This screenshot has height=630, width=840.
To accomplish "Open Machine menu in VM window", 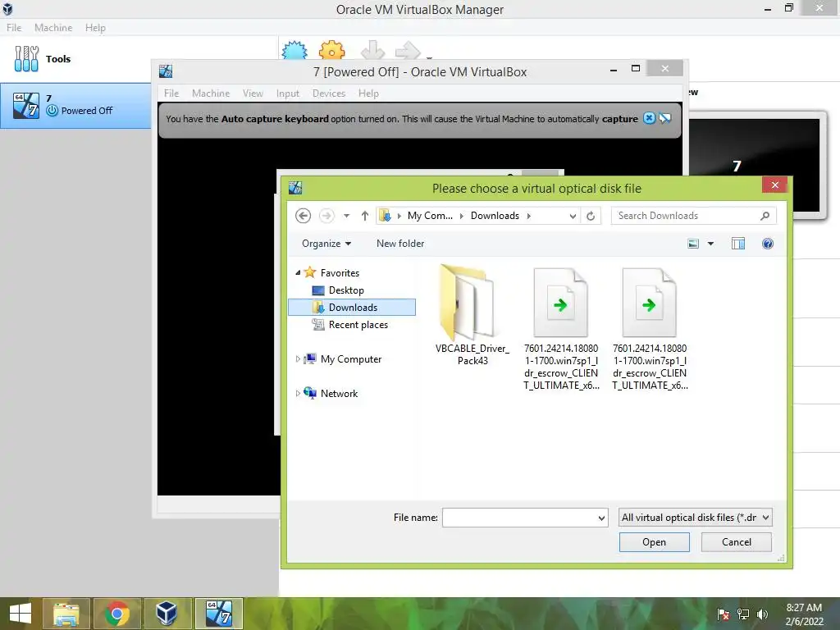I will point(211,94).
